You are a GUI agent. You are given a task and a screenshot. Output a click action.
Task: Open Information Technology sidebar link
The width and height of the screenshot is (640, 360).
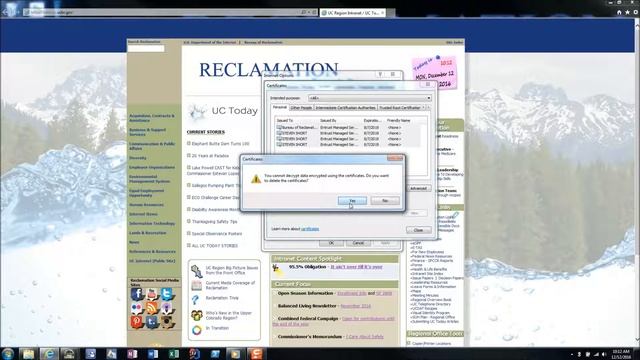point(152,224)
